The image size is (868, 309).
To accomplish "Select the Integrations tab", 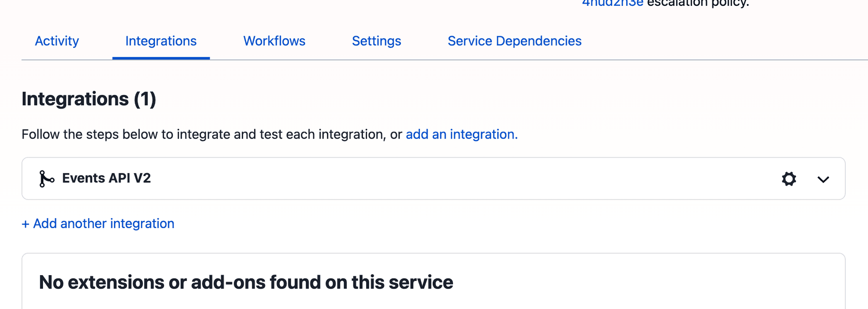I will [x=161, y=41].
